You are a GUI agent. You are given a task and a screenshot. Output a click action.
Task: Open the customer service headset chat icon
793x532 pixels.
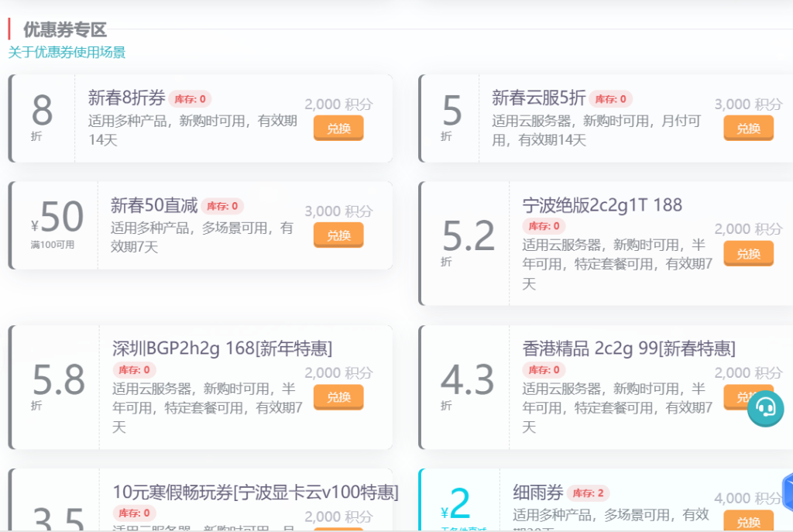[x=765, y=407]
